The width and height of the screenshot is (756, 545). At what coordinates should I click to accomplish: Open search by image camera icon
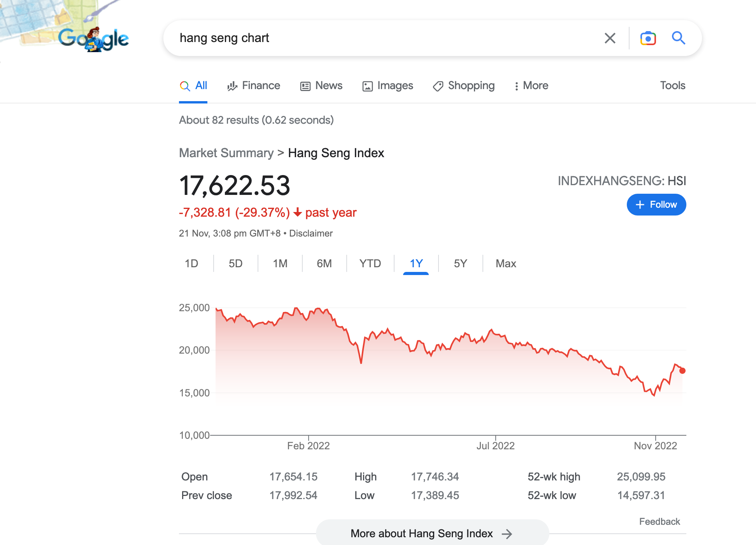pyautogui.click(x=648, y=38)
